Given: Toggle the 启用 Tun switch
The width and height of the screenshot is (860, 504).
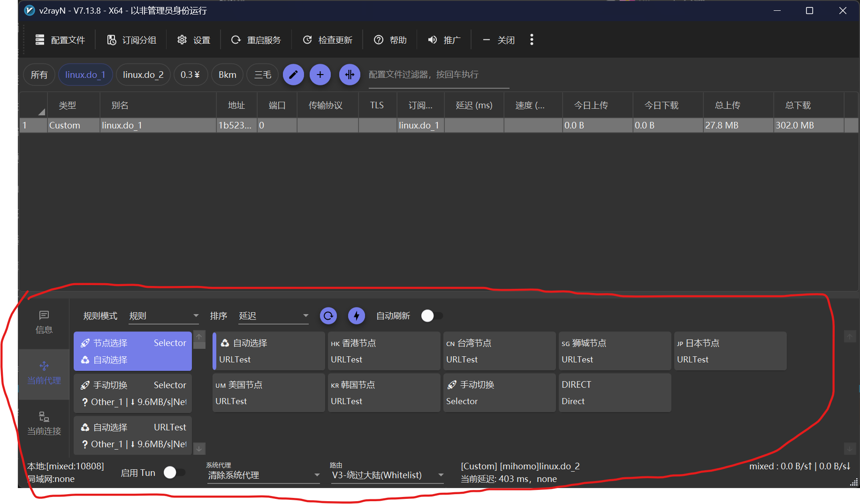Looking at the screenshot, I should pyautogui.click(x=174, y=473).
